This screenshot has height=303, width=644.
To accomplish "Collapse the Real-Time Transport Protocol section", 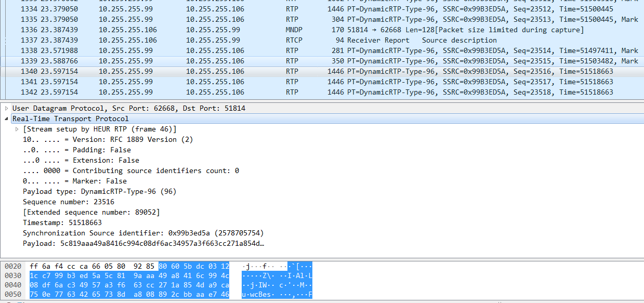I will pos(5,118).
